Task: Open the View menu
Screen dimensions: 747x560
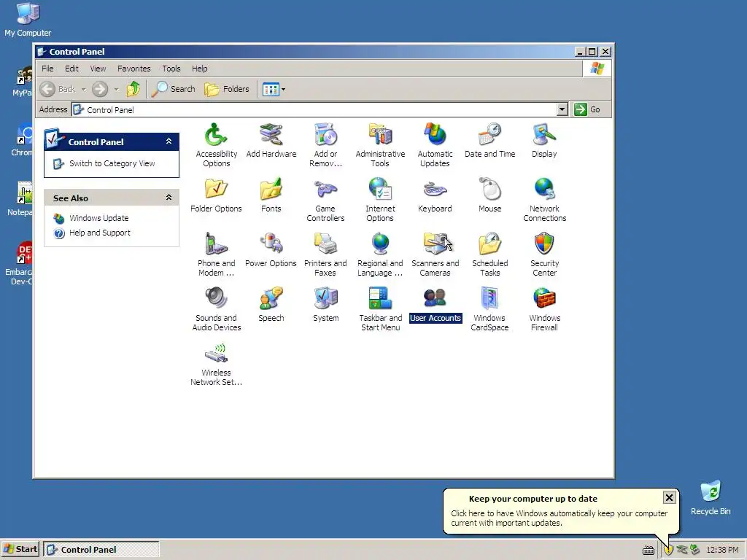Action: [x=98, y=69]
